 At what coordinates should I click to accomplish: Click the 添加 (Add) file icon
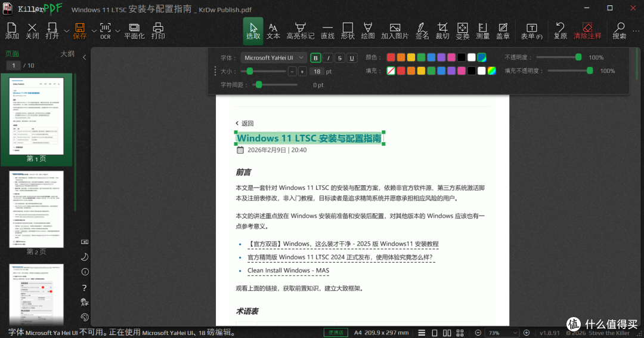tap(12, 31)
